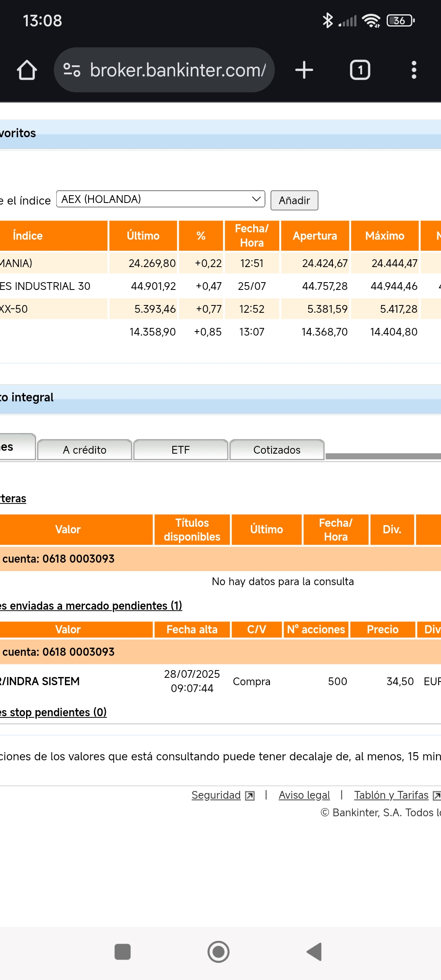Click the order date 28/07/2025 09:07:44

[192, 681]
